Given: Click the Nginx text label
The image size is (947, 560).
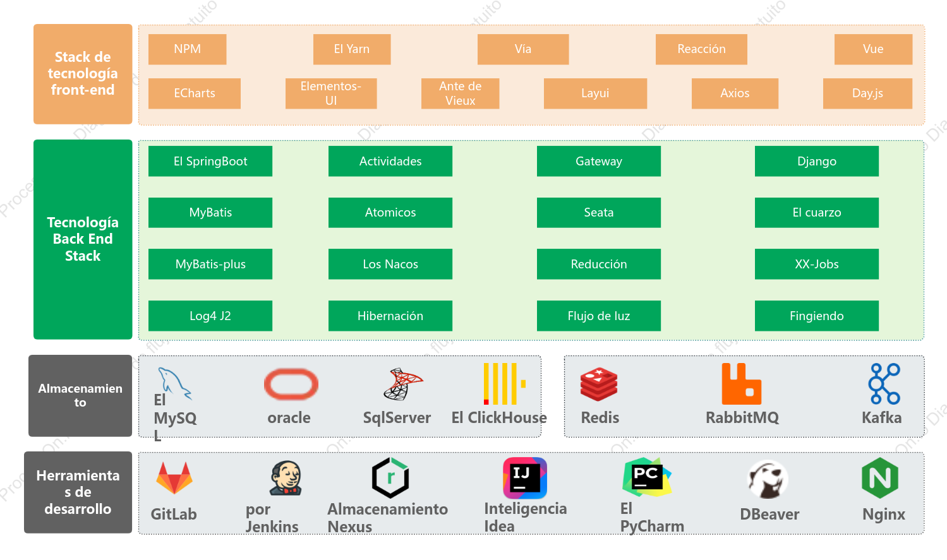Looking at the screenshot, I should click(x=884, y=515).
